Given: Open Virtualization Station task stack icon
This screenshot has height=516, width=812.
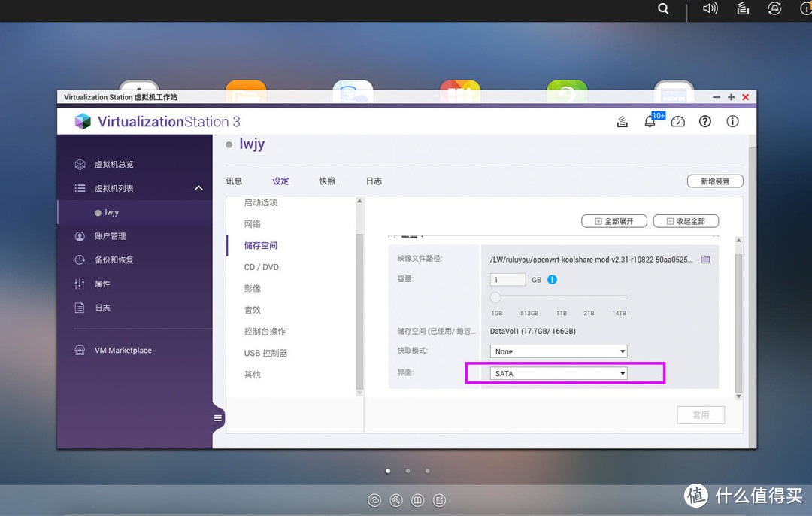Looking at the screenshot, I should 623,122.
